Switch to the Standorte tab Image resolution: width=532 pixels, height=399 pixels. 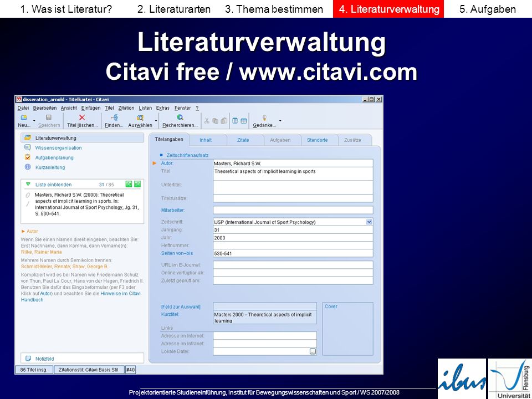click(x=317, y=140)
